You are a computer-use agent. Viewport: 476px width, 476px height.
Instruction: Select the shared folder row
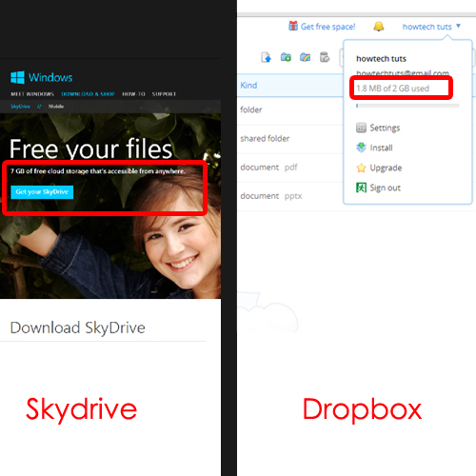click(290, 139)
